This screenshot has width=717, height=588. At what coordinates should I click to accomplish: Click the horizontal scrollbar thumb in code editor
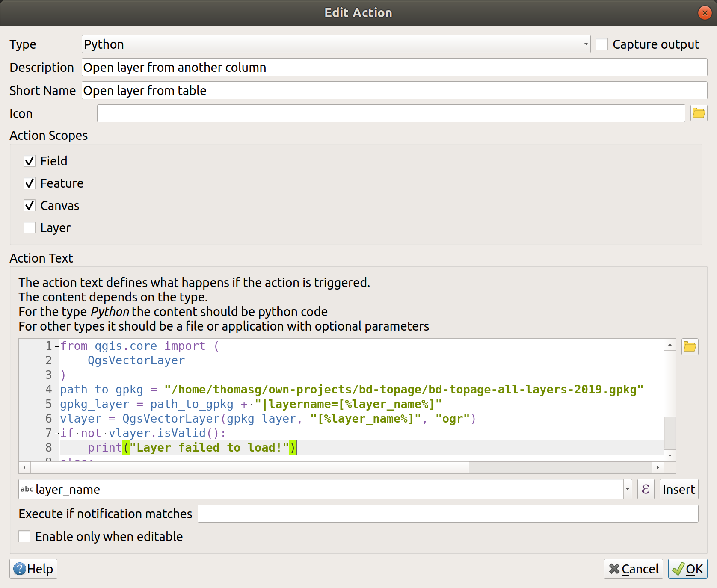tap(250, 467)
